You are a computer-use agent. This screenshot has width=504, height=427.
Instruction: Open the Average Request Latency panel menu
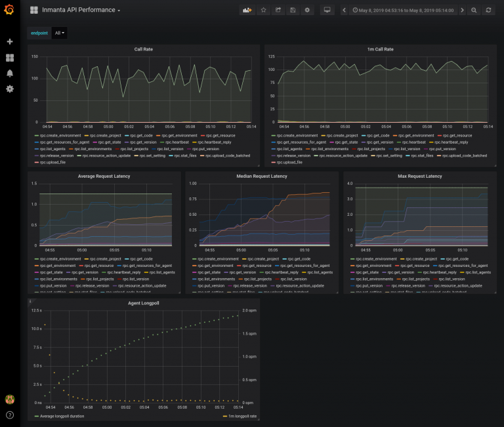point(104,176)
